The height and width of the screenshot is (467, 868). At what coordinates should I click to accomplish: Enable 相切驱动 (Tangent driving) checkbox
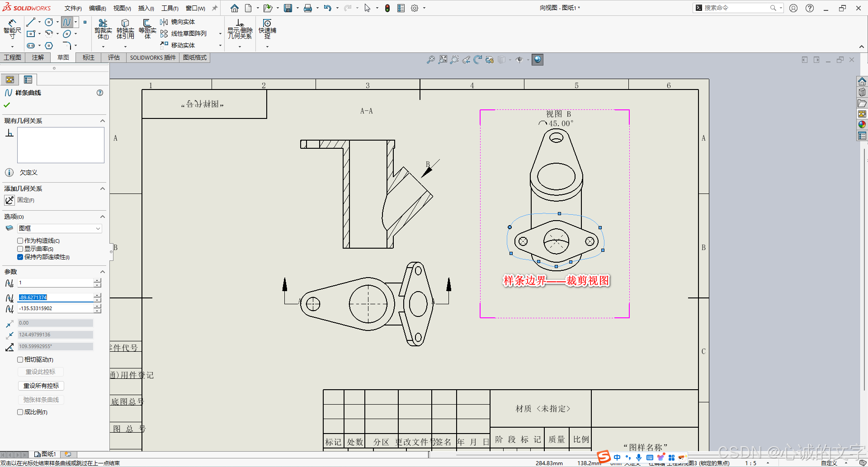tap(20, 360)
